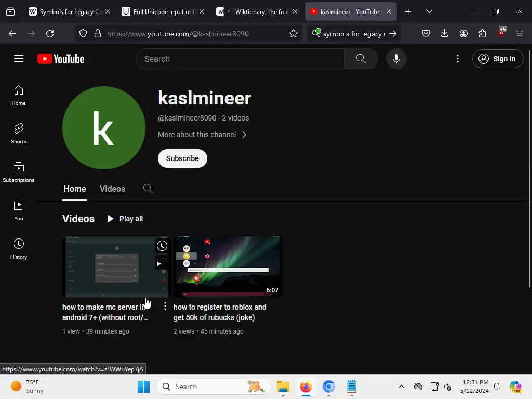Viewport: 532px width, 399px height.
Task: Open the roblox video thumbnail
Action: pos(227,267)
